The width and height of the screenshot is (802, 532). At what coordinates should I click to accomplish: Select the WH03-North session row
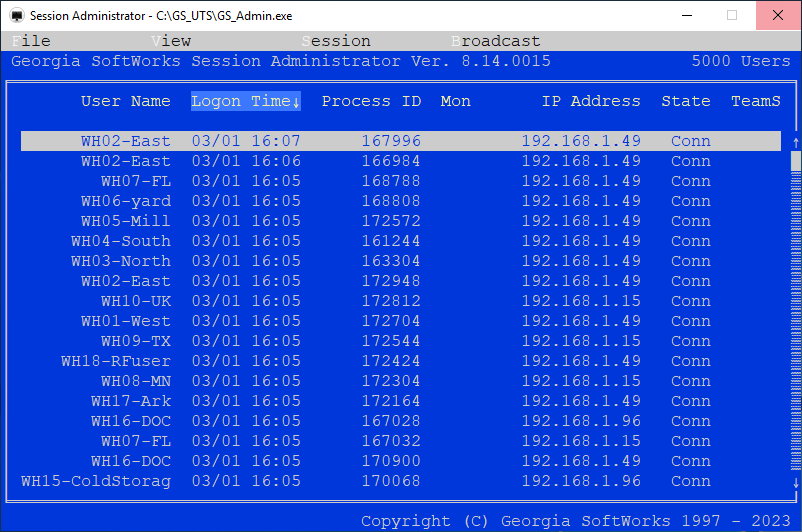click(x=401, y=261)
